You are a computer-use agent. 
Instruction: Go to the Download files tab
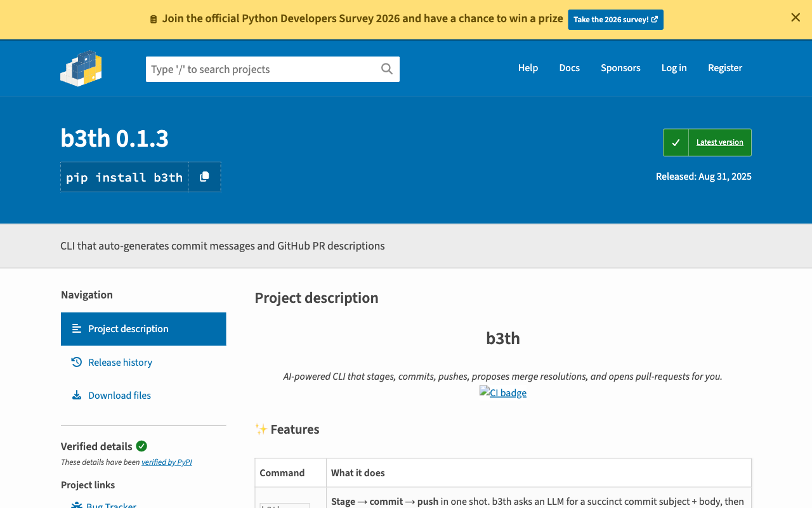119,395
